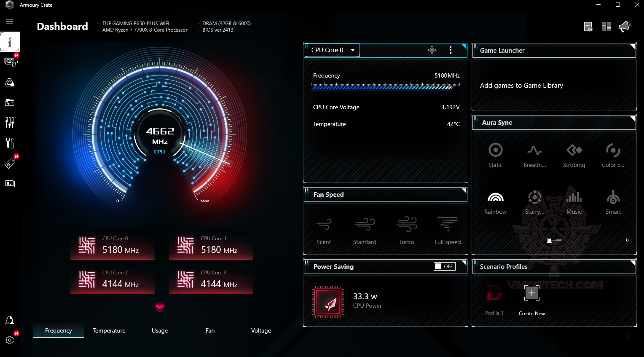Viewport: 644px width, 357px height.
Task: Click the BIOS ver.2413 text
Action: coord(218,30)
